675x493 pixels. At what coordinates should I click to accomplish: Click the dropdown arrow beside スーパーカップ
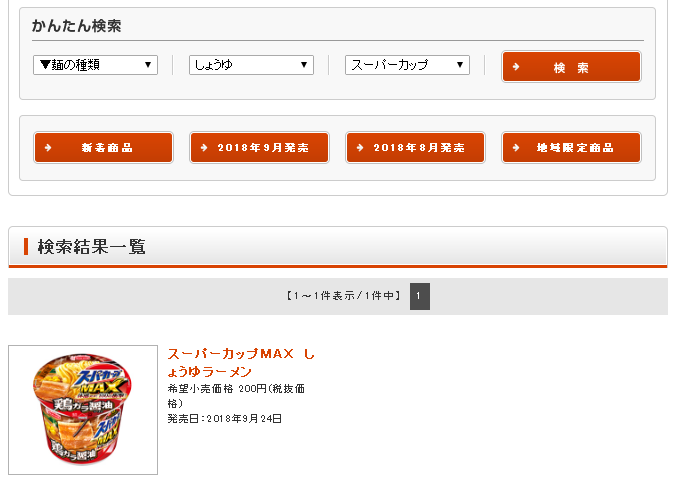pos(460,65)
